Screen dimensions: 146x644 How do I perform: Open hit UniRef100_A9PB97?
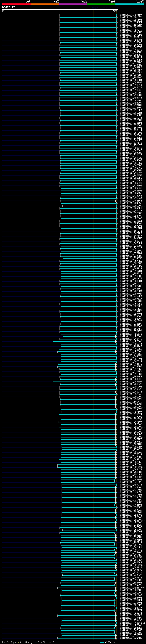(x=131, y=15)
